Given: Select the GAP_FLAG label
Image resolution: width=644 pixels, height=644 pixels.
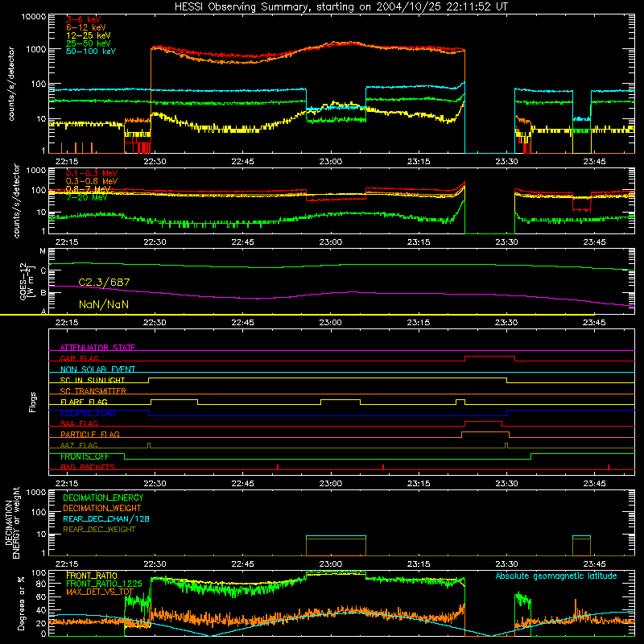Looking at the screenshot, I should (x=79, y=358).
